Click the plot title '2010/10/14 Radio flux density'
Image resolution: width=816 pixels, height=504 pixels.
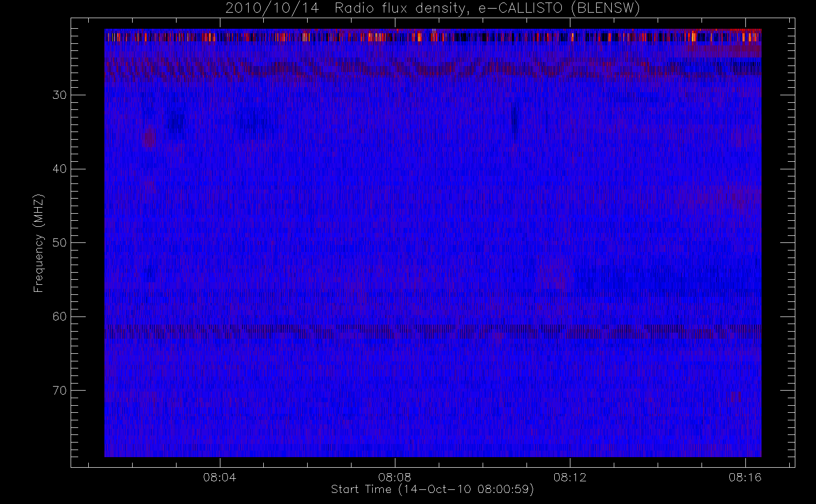(432, 9)
